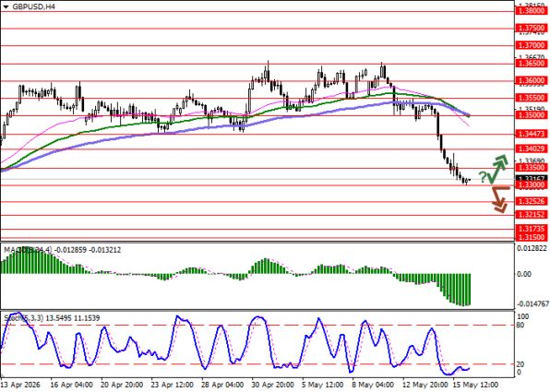Image resolution: width=550 pixels, height=392 pixels.
Task: Select the 1.33500 price level label
Action: [532, 168]
